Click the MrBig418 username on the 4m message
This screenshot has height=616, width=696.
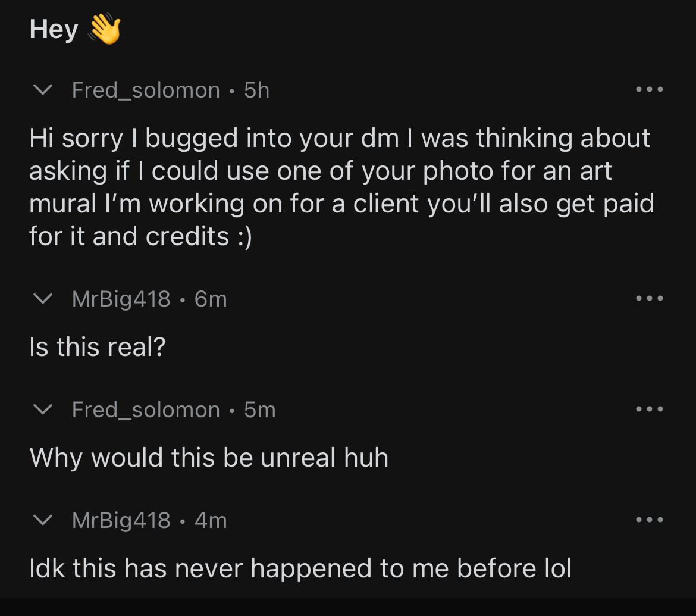point(121,521)
